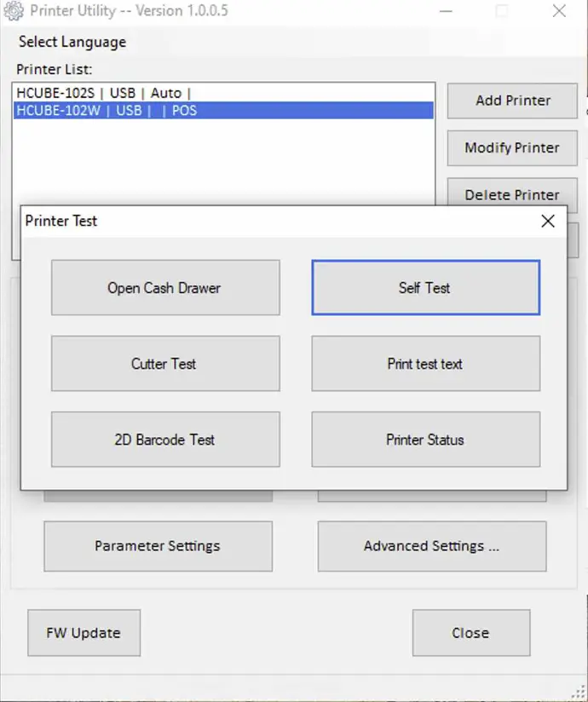This screenshot has width=588, height=702.
Task: Click the Close button at bottom
Action: coord(471,633)
